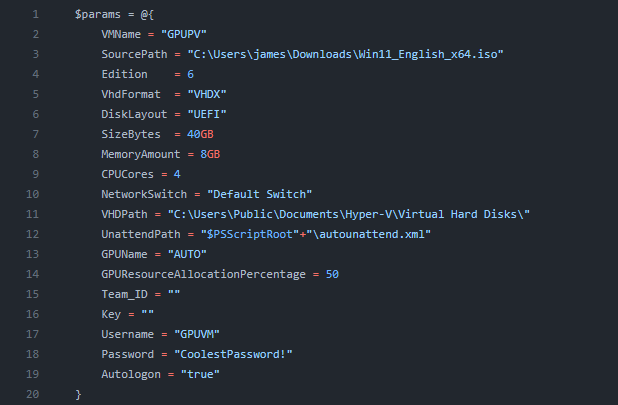
Task: Select line number 11 in the gutter
Action: coord(32,214)
